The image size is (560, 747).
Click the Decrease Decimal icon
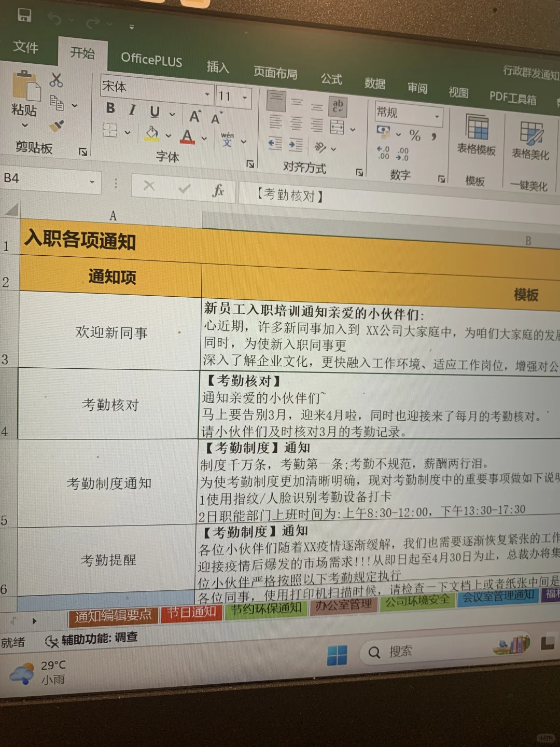coord(402,155)
